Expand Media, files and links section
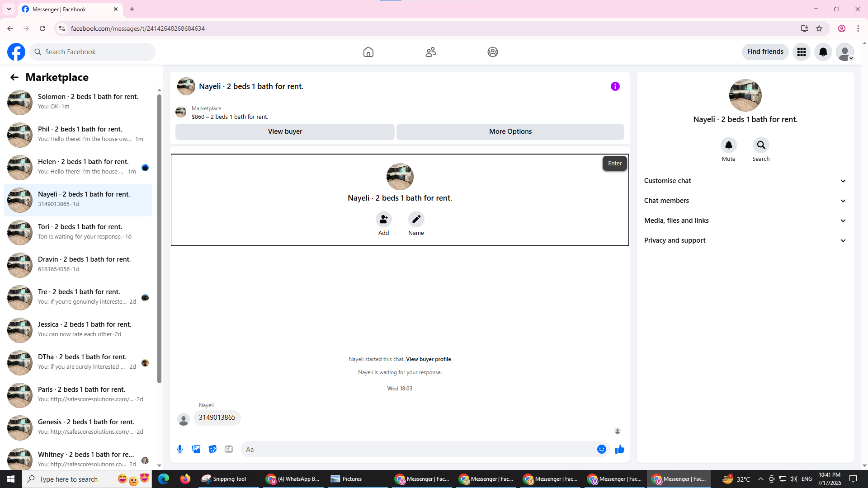 coord(745,221)
